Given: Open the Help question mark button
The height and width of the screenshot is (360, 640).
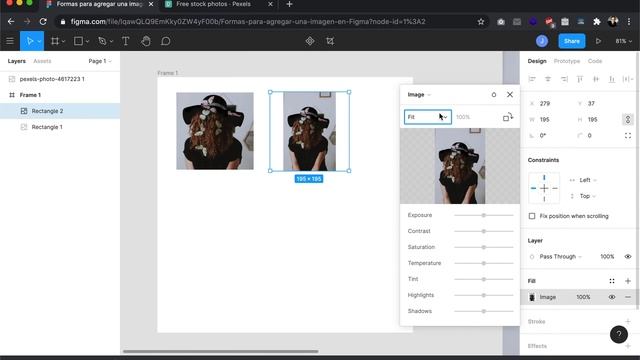Looking at the screenshot, I should [x=619, y=334].
